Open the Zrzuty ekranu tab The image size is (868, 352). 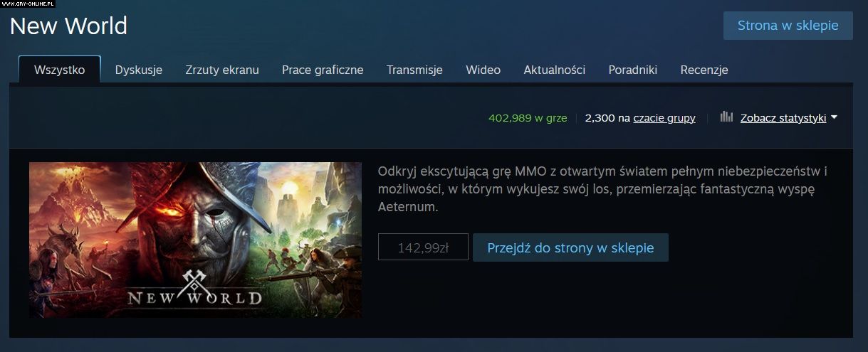click(222, 70)
